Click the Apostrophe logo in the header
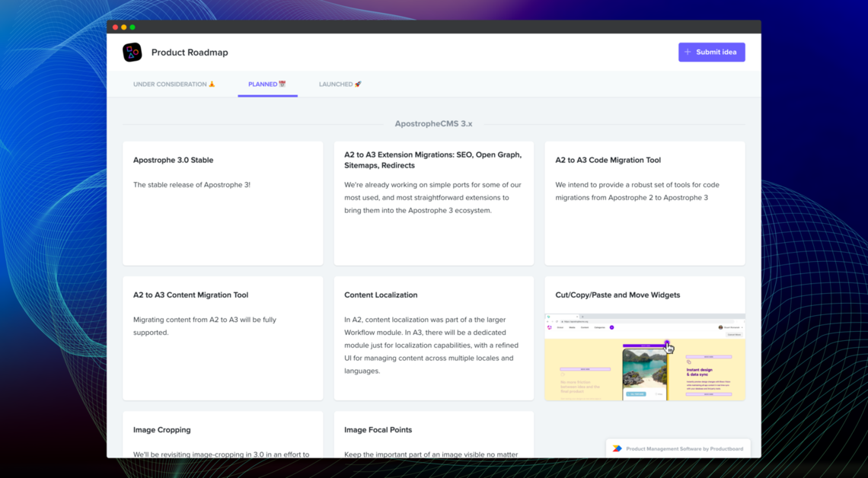Viewport: 868px width, 478px height. pos(133,52)
